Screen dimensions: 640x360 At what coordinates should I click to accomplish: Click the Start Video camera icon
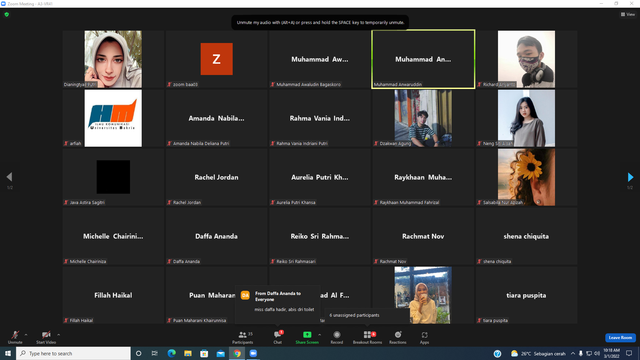click(46, 335)
